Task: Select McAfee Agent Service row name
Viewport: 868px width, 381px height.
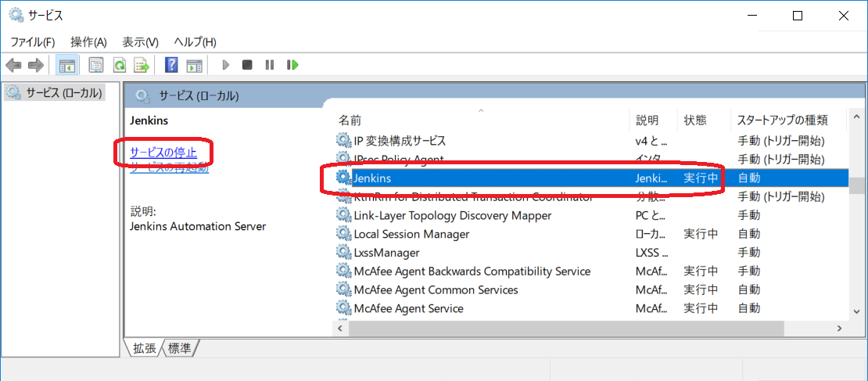Action: click(408, 308)
